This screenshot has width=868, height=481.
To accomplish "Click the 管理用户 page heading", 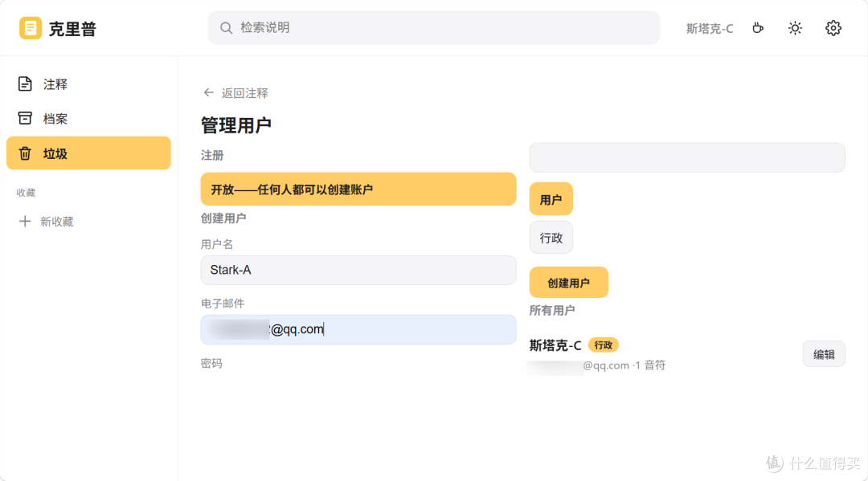I will tap(235, 125).
